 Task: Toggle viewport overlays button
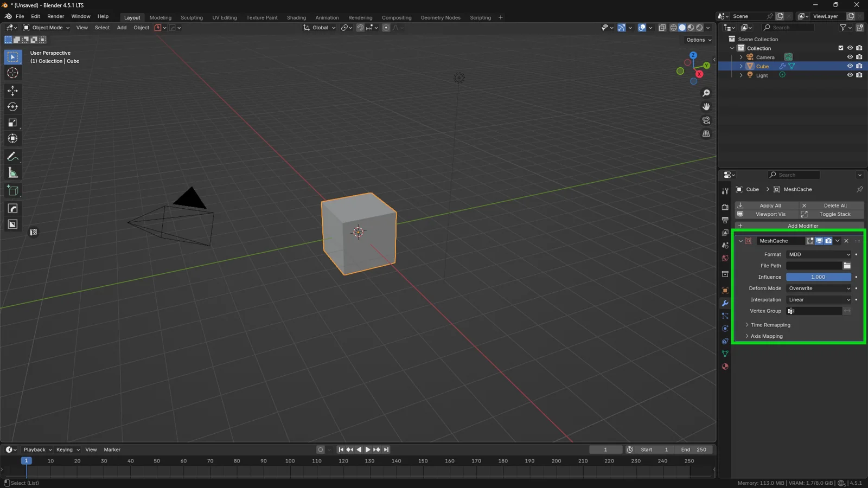click(642, 28)
